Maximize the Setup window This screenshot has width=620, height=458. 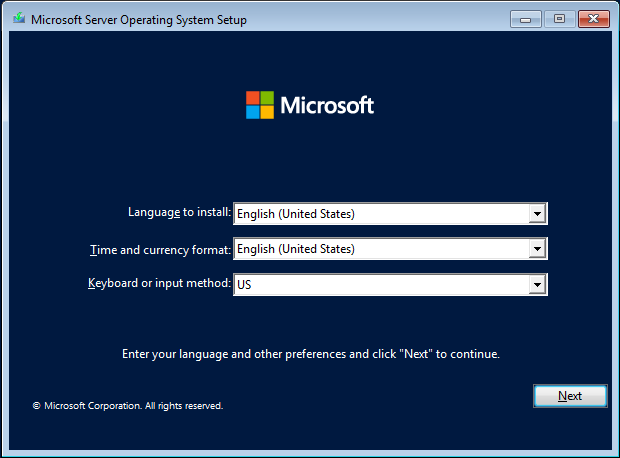coord(559,19)
